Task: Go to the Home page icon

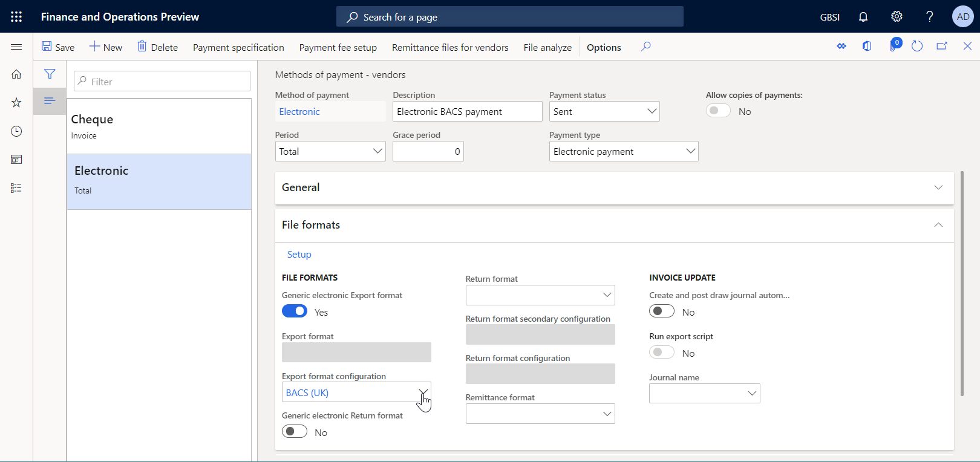Action: (x=16, y=74)
